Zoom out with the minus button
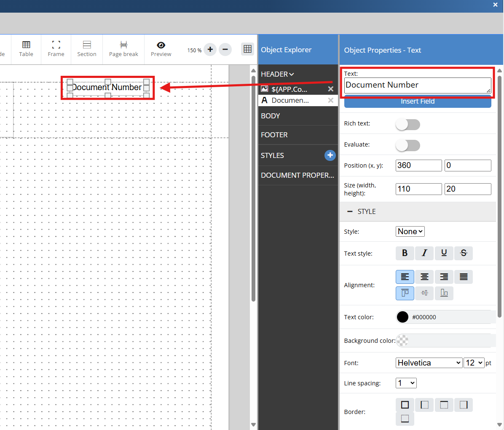Image resolution: width=504 pixels, height=430 pixels. tap(225, 50)
